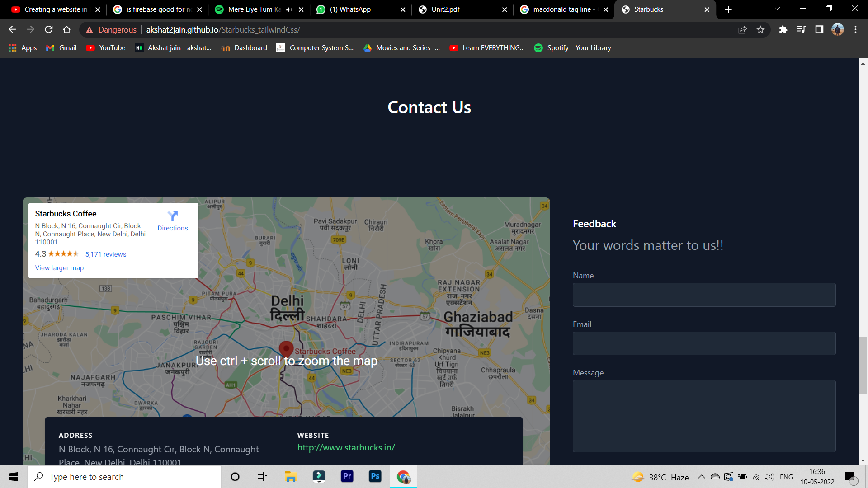868x488 pixels.
Task: Open the tab search dropdown
Action: coord(777,9)
